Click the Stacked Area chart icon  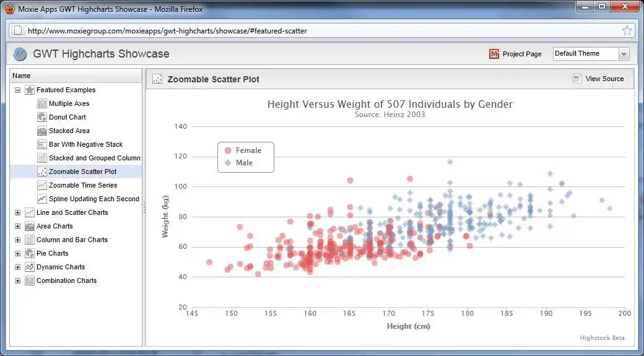pyautogui.click(x=42, y=131)
